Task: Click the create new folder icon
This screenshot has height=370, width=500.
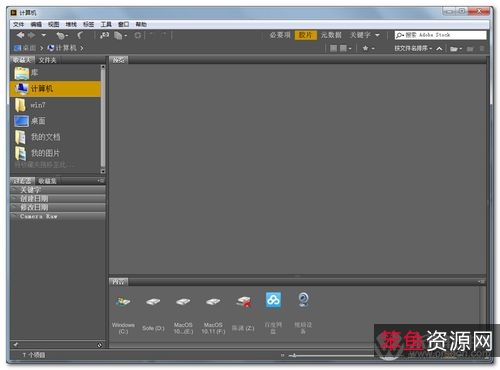Action: coord(470,49)
